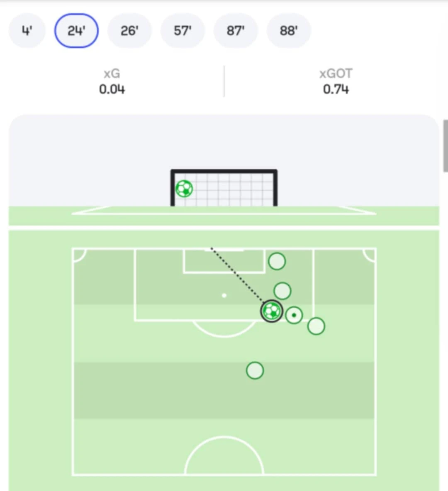
Task: Click the page scrollbar thumb on the right edge
Action: pos(446,145)
